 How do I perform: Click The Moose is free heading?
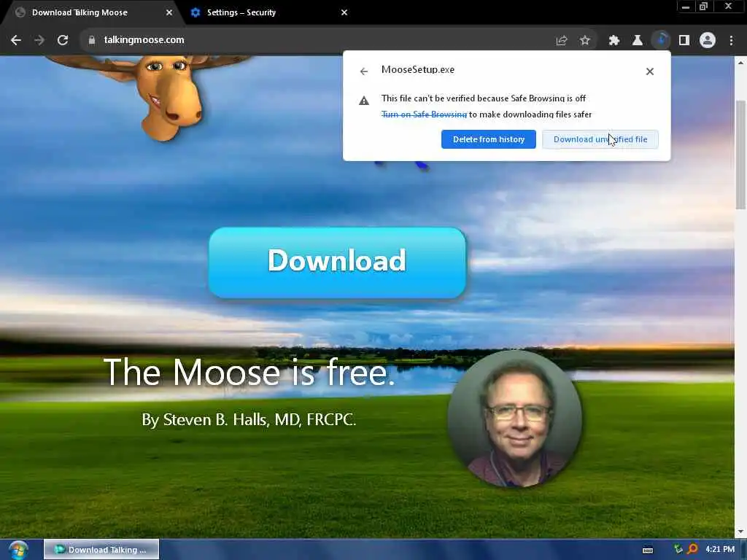[x=249, y=372]
